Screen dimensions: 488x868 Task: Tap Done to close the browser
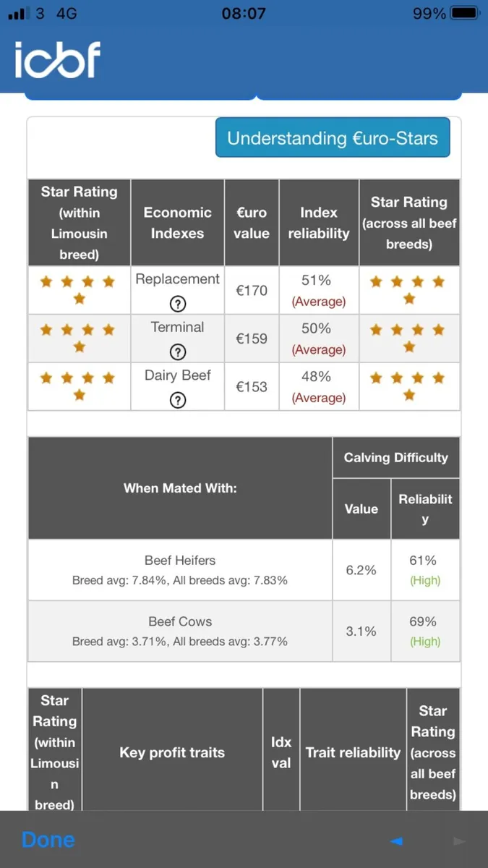pyautogui.click(x=48, y=840)
